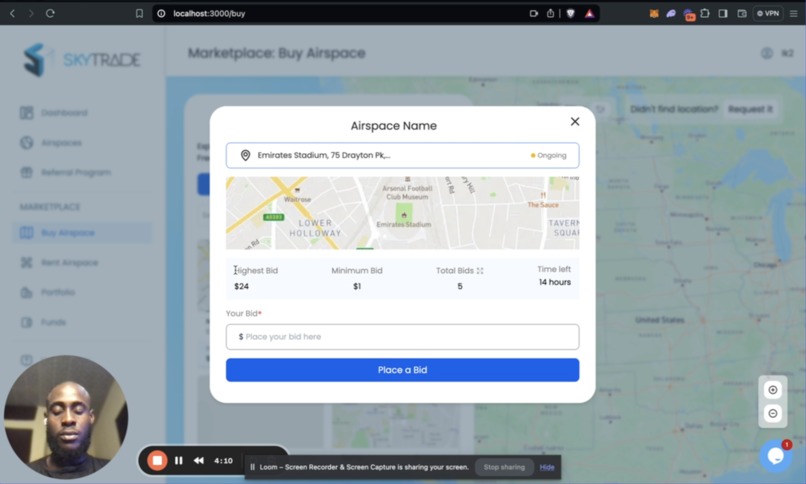Click the $24 highest bid value
Viewport: 806px width, 484px height.
point(242,286)
